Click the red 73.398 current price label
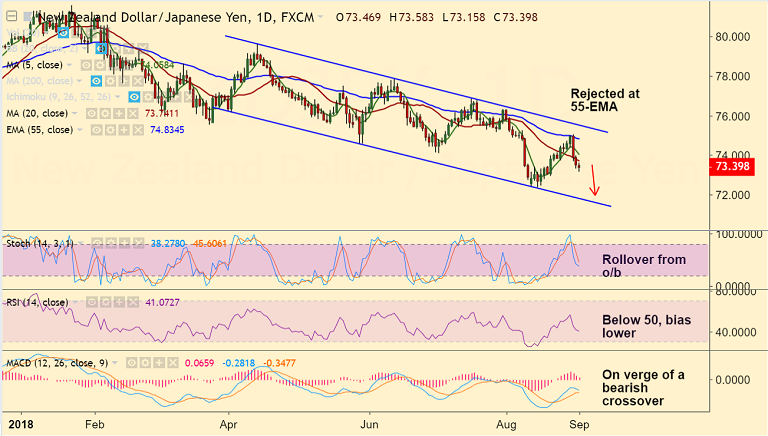 [x=732, y=167]
